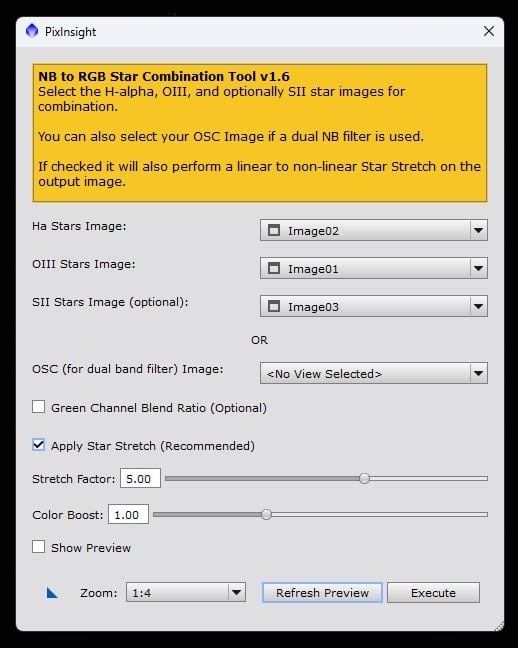Image resolution: width=518 pixels, height=648 pixels.
Task: Click the window icon beside Image03
Action: [274, 306]
